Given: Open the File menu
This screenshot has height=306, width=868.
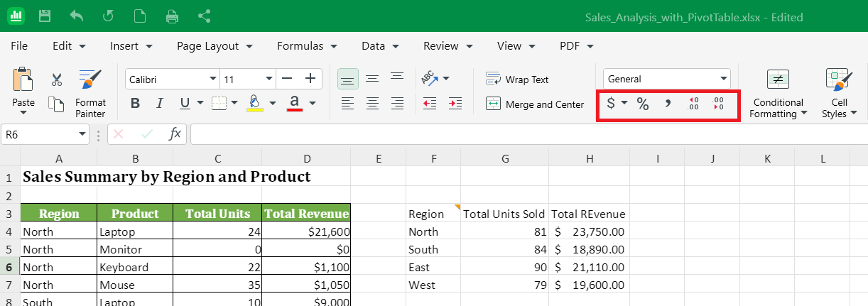Looking at the screenshot, I should pos(19,45).
